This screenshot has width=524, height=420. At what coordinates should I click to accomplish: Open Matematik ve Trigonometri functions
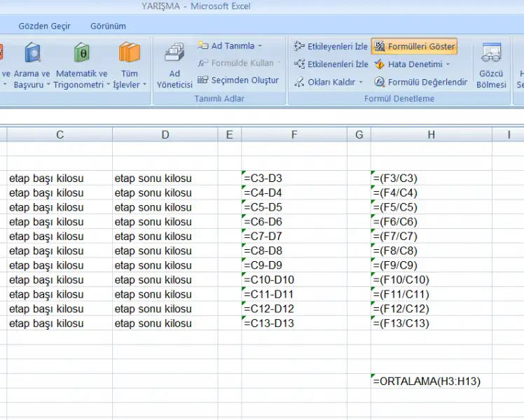(81, 64)
